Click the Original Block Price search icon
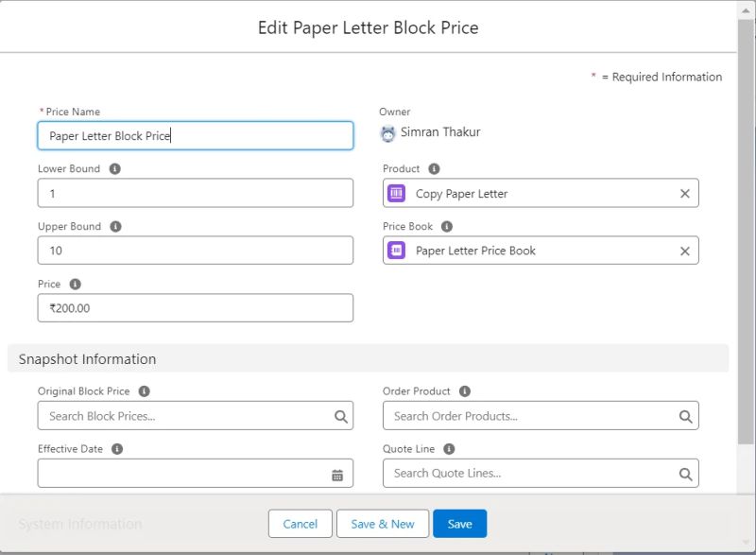756x555 pixels. tap(341, 415)
